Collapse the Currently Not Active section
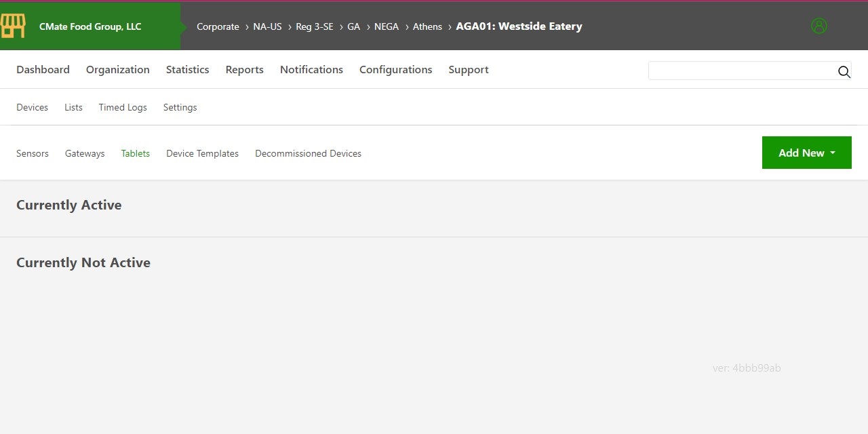Viewport: 868px width, 434px height. [83, 262]
